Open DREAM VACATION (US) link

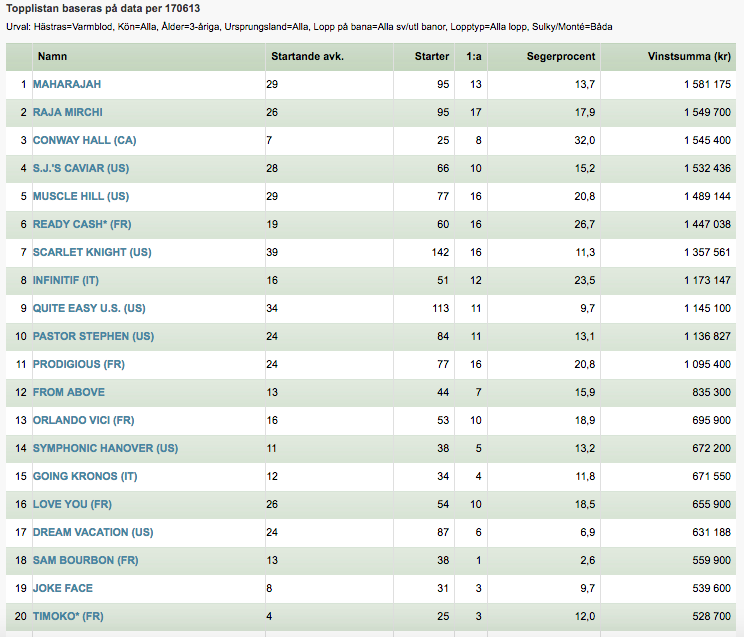coord(93,533)
